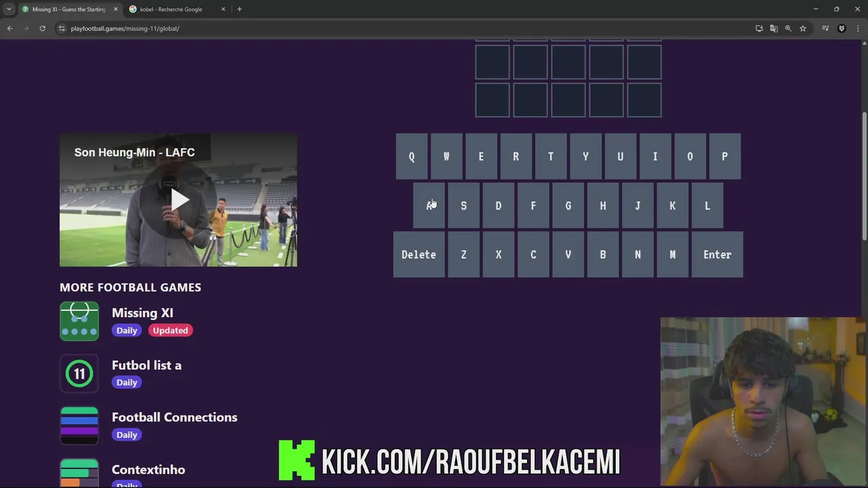Tap the S key on keyboard
The height and width of the screenshot is (488, 868).
click(x=464, y=205)
